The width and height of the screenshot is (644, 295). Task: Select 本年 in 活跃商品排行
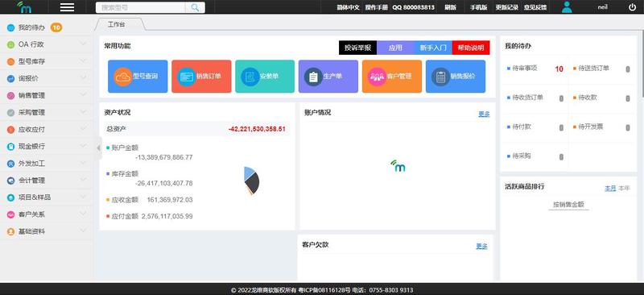click(624, 188)
